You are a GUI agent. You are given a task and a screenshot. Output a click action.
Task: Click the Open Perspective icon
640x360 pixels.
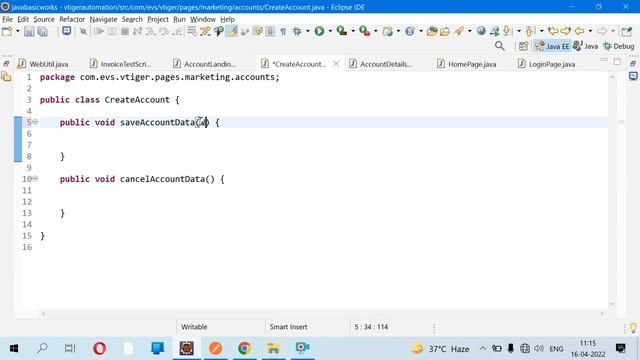(523, 46)
